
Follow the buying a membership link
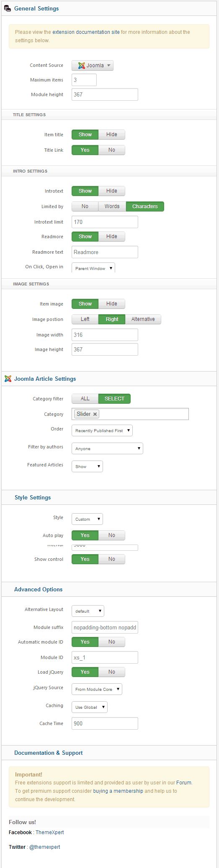coord(118,791)
